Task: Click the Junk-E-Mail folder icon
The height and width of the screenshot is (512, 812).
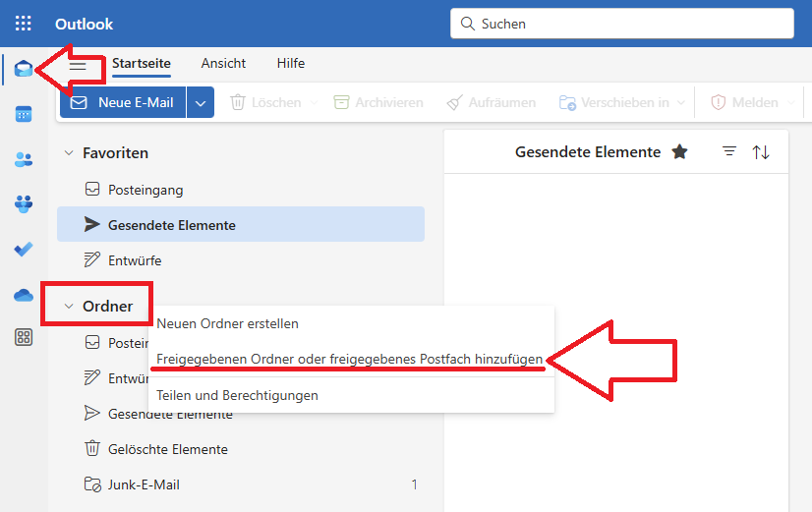Action: pyautogui.click(x=92, y=484)
